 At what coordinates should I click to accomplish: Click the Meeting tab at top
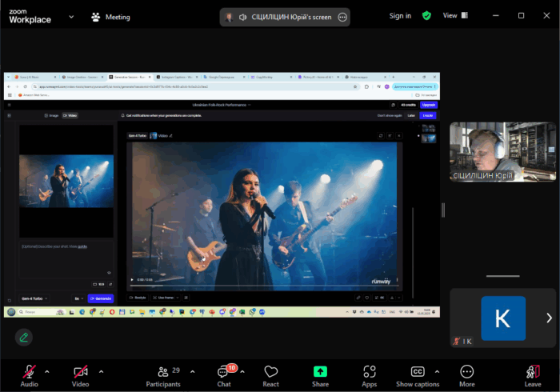point(110,16)
